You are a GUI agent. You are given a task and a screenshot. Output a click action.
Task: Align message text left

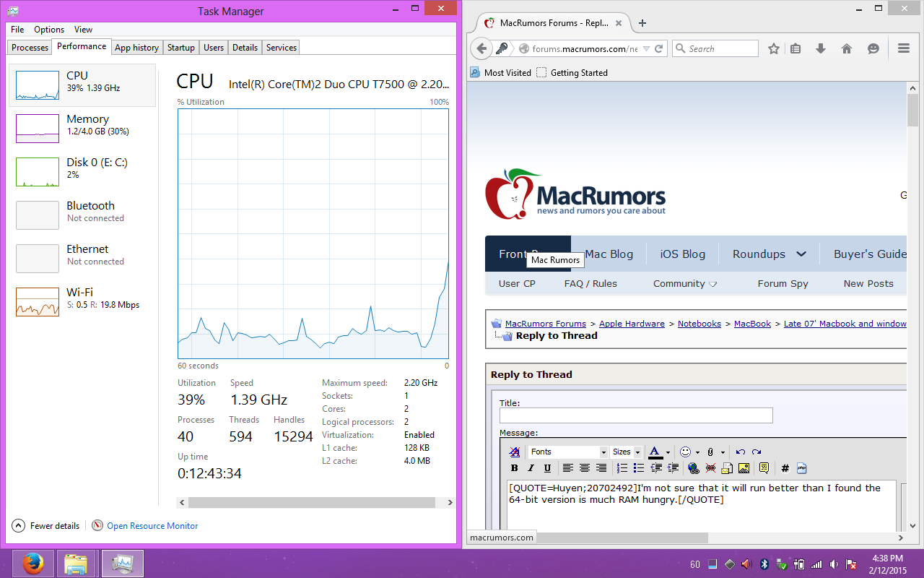[x=568, y=468]
